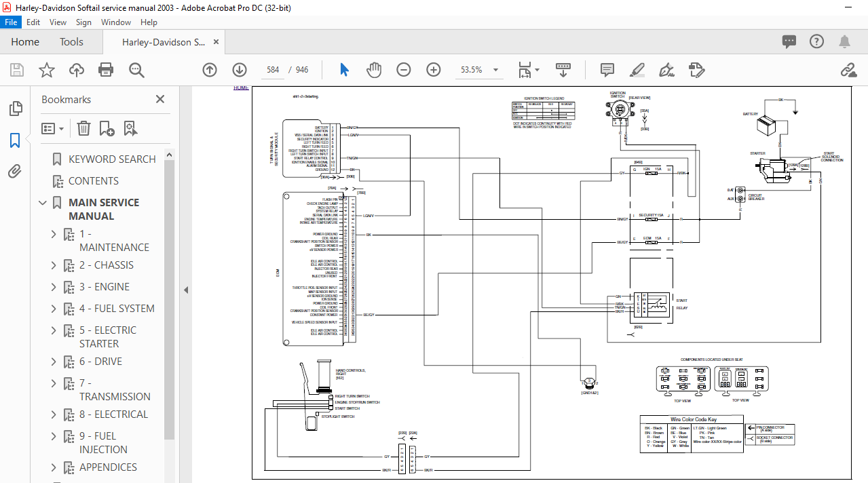Expand the APPENDICES bookmark
This screenshot has width=868, height=483.
click(54, 467)
